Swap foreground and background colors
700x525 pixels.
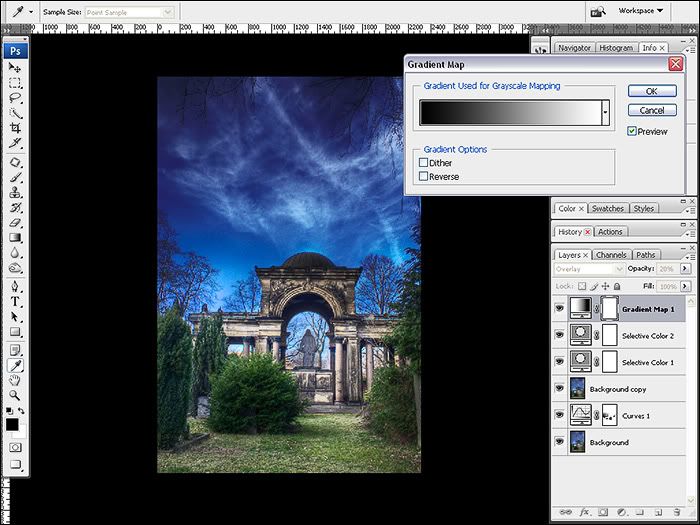pos(21,410)
